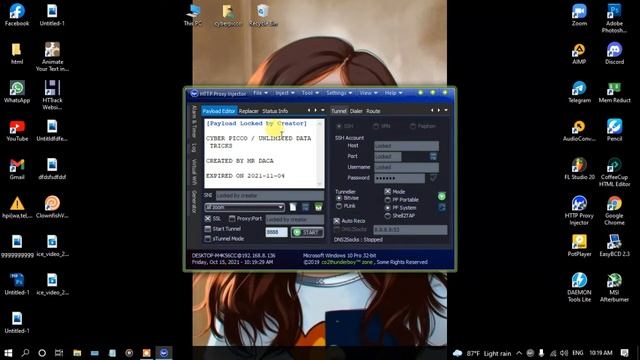Open the Zoom desktop icon
The width and height of the screenshot is (640, 360).
coord(579,15)
